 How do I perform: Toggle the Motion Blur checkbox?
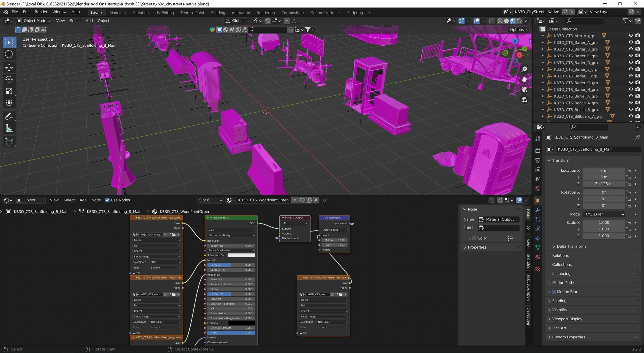(554, 292)
